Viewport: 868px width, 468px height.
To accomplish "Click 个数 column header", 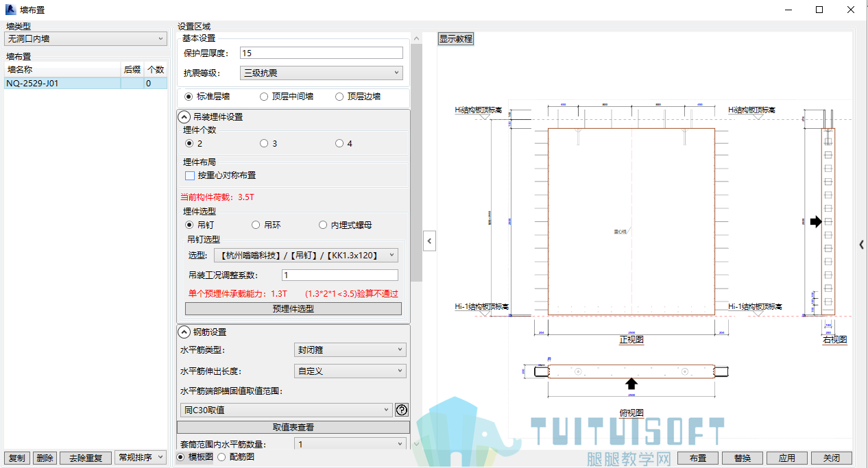I will tap(156, 70).
